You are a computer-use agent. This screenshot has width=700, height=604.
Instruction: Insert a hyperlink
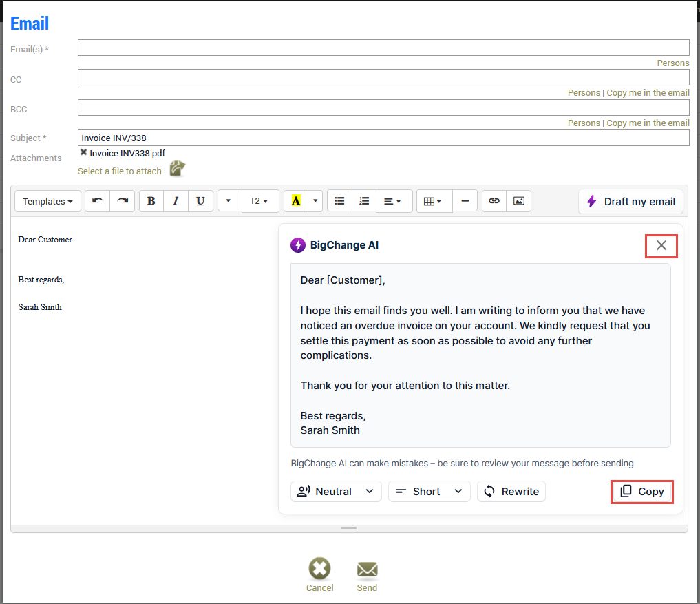pos(494,201)
